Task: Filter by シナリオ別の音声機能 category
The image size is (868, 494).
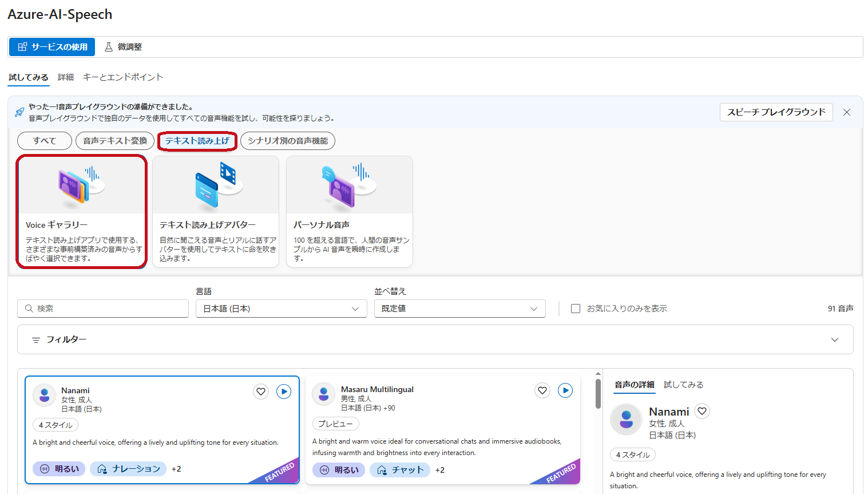Action: tap(288, 141)
